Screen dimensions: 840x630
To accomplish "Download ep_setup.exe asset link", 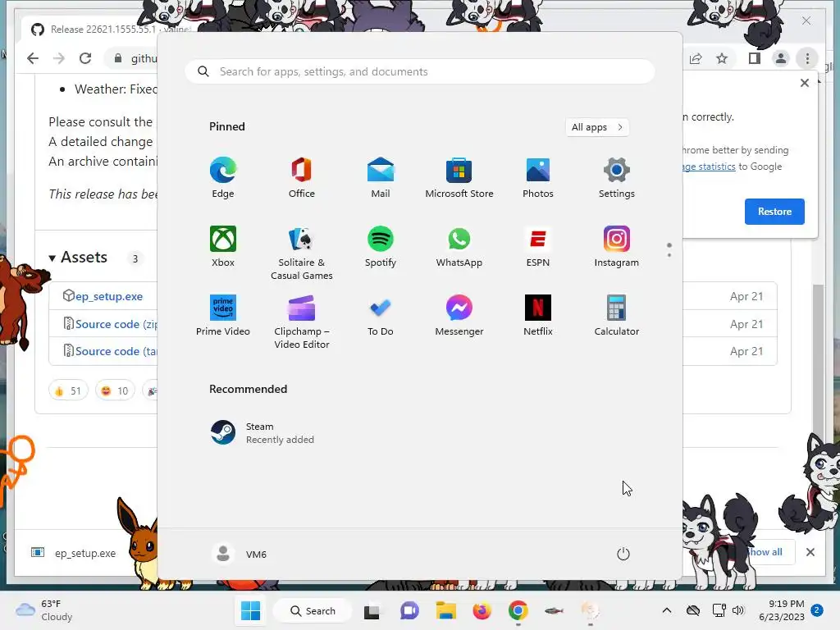I will (109, 296).
